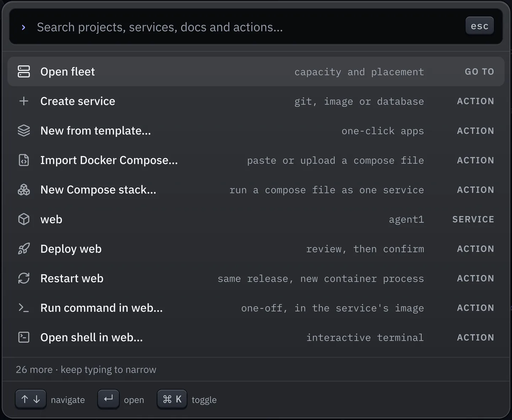
Task: Click the refresh icon for Restart web
Action: 24,278
